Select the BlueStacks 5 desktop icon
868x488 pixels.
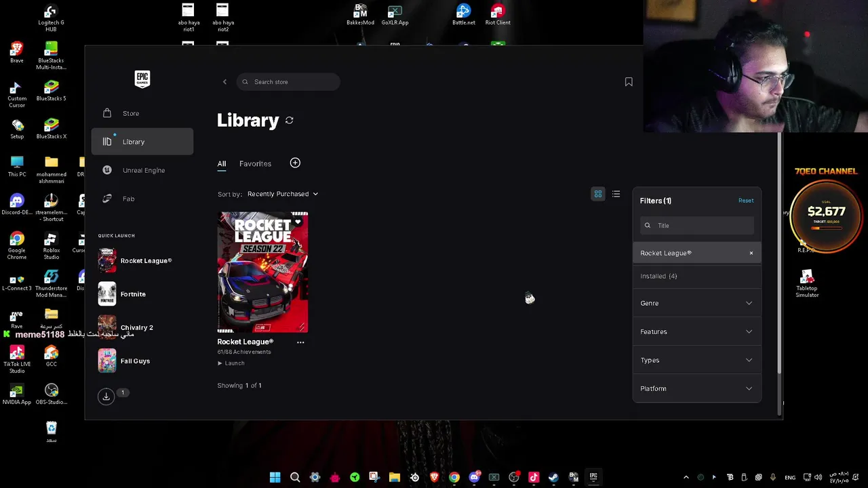tap(51, 90)
